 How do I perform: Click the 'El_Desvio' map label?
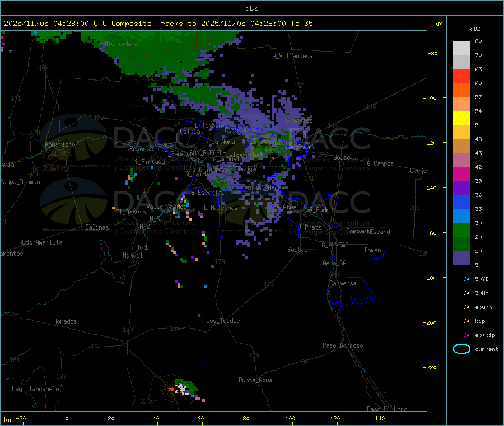tap(130, 212)
